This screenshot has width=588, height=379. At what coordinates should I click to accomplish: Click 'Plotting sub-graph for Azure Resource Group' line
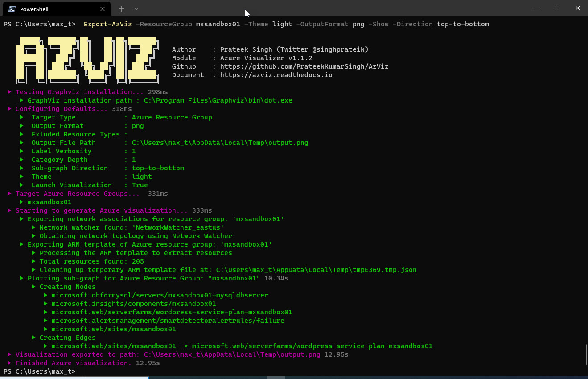(x=154, y=278)
